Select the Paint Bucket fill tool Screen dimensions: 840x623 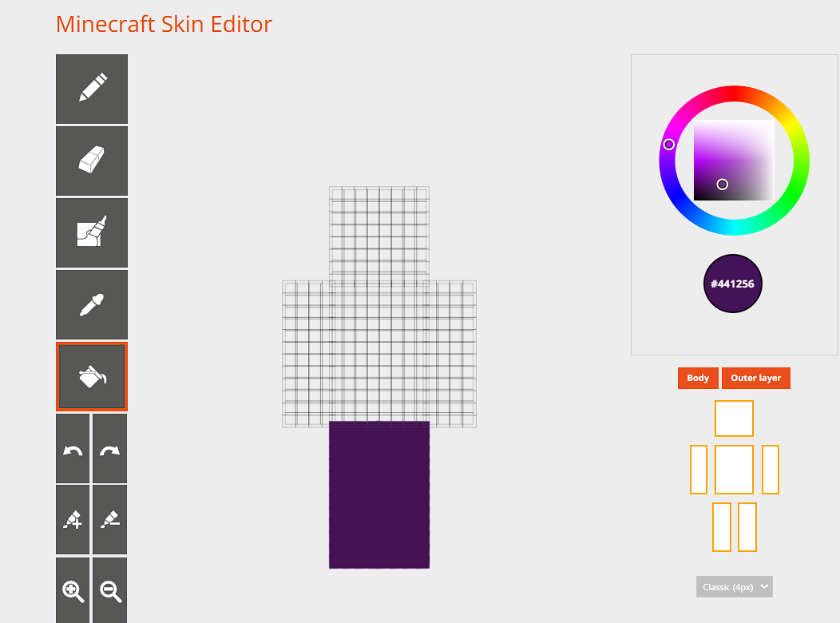[x=92, y=376]
